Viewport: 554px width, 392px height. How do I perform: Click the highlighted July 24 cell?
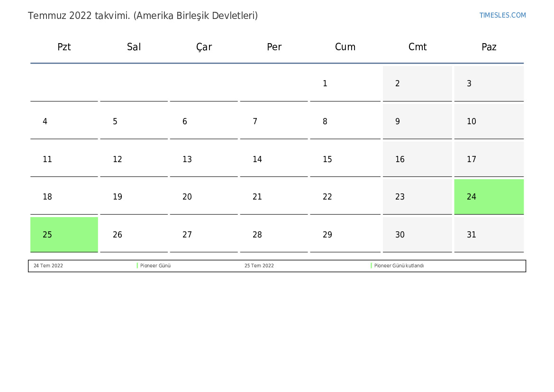pyautogui.click(x=489, y=197)
